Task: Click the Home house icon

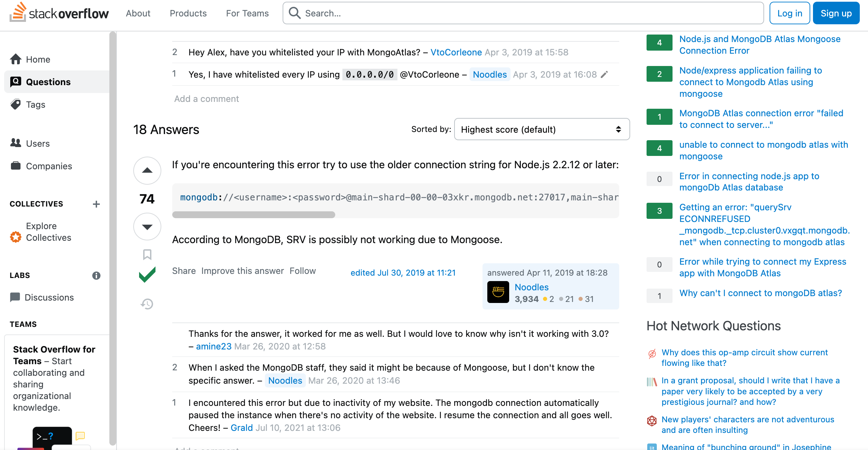Action: point(16,59)
